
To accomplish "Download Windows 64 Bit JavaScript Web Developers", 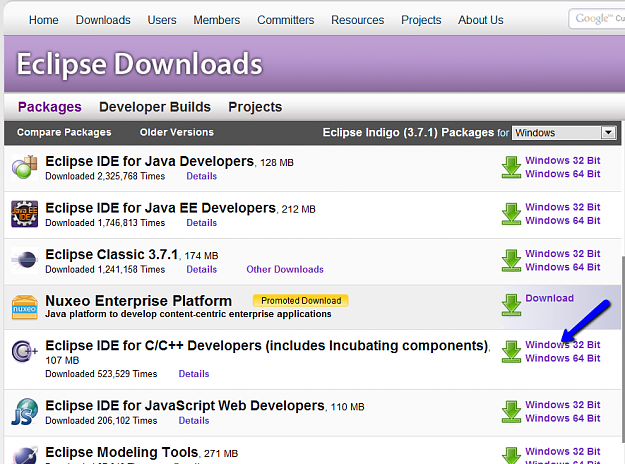I will click(x=563, y=419).
